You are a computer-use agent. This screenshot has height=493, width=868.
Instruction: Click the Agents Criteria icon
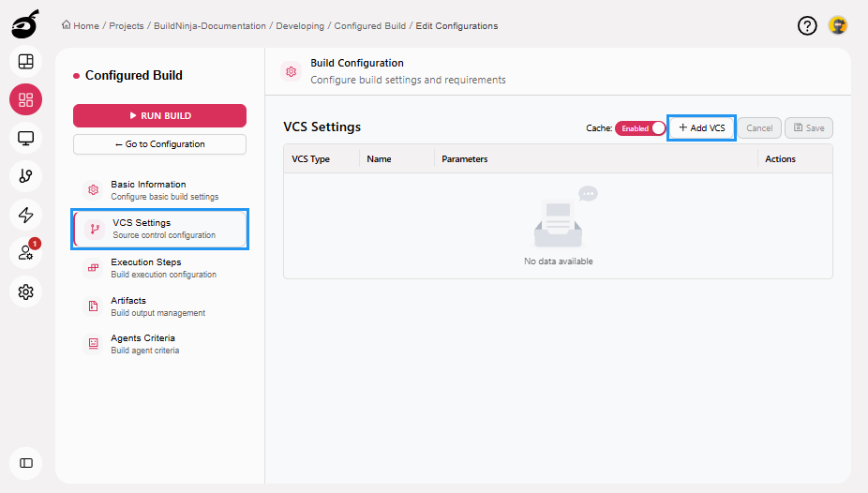(93, 344)
